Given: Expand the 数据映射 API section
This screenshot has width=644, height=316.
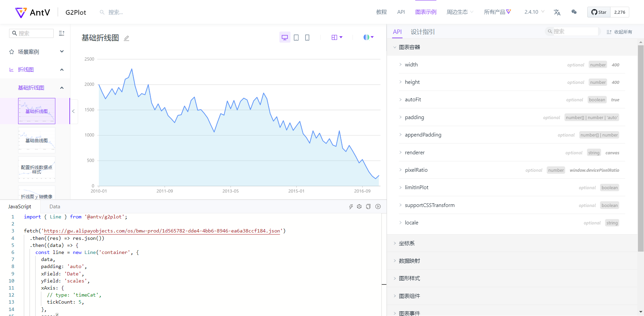Looking at the screenshot, I should click(x=410, y=261).
